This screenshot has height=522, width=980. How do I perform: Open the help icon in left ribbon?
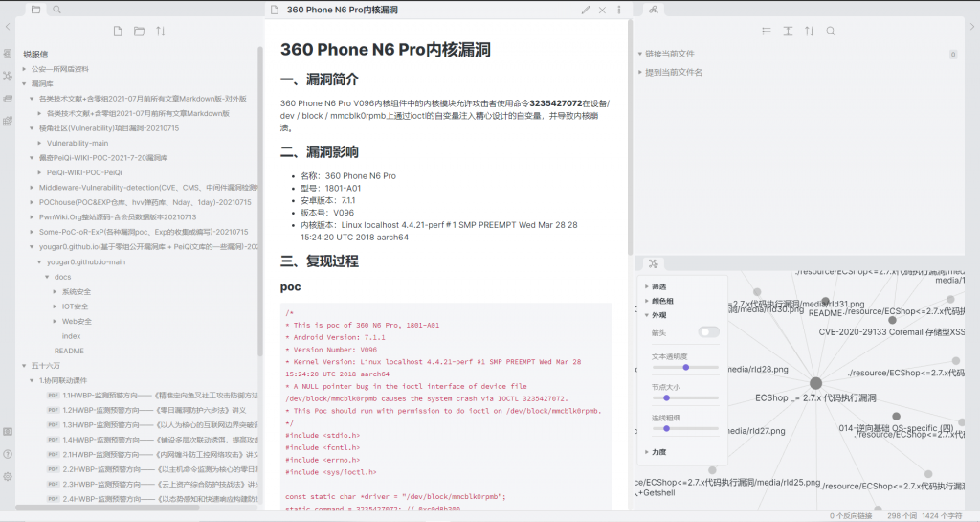[x=8, y=454]
